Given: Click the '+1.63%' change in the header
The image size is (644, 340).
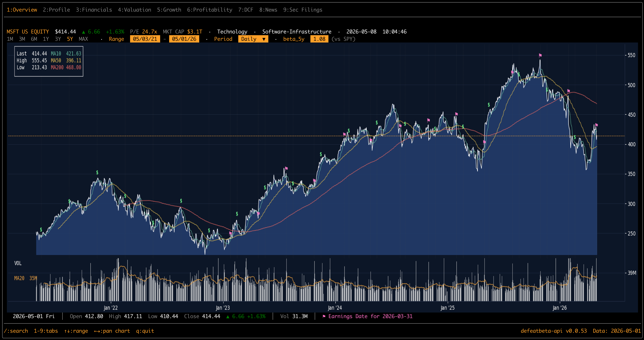Looking at the screenshot, I should tap(115, 32).
